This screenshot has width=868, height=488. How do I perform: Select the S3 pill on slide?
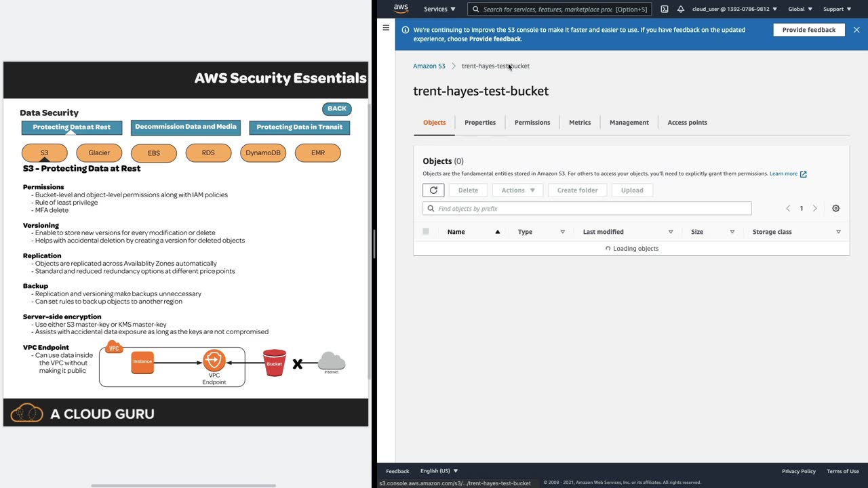pos(45,153)
